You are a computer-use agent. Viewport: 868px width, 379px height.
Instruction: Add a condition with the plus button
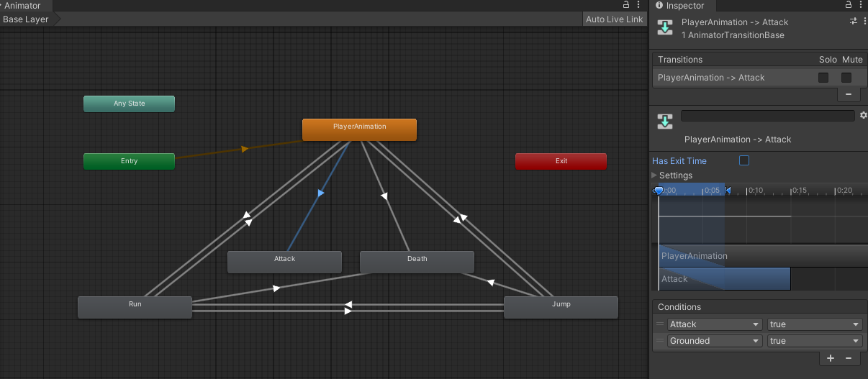pyautogui.click(x=830, y=358)
